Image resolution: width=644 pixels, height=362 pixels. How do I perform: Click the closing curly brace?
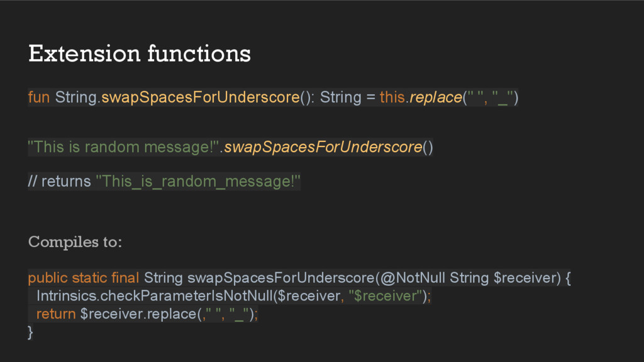click(x=30, y=332)
